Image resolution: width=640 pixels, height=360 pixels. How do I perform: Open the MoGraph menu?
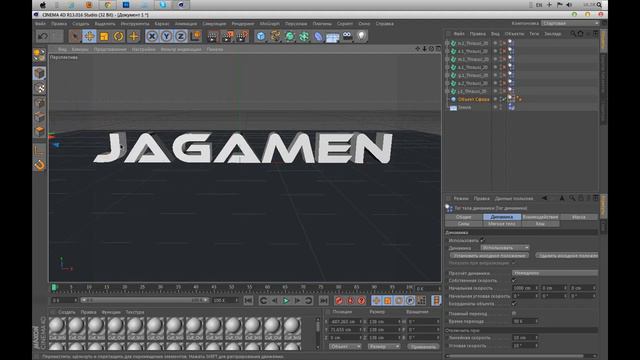pos(269,24)
